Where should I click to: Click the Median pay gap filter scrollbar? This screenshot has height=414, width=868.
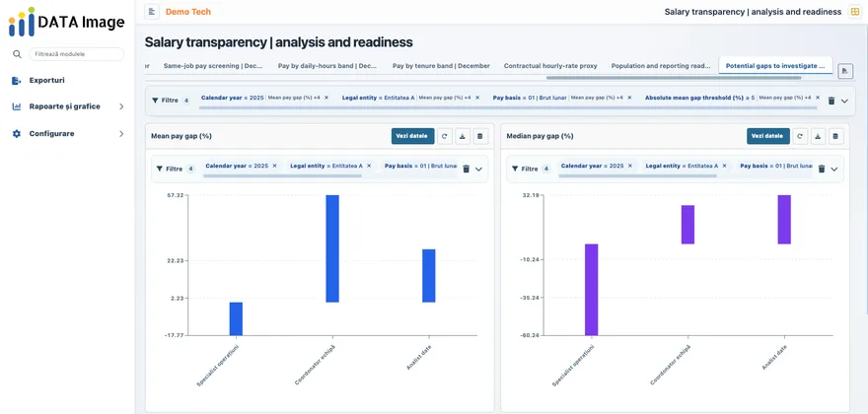pos(638,176)
